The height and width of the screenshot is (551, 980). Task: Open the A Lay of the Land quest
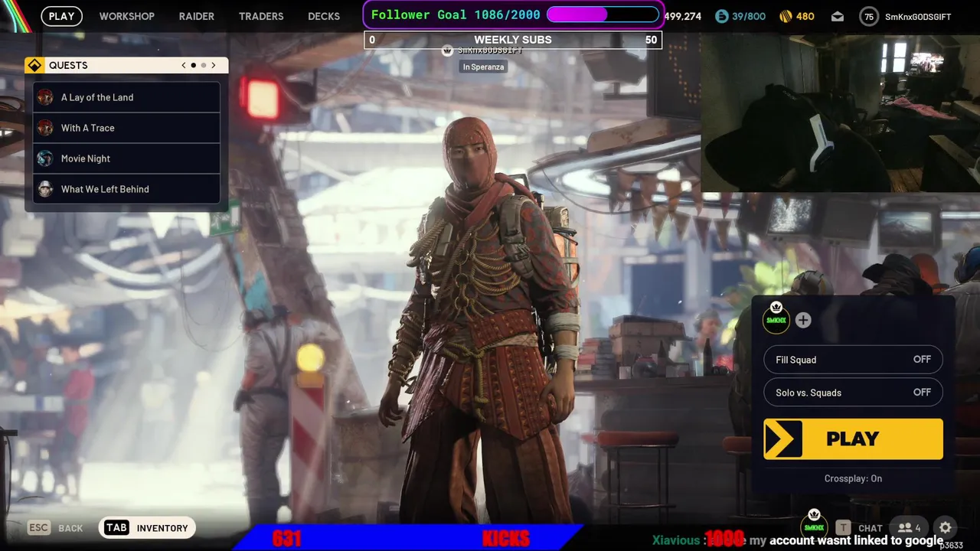coord(126,97)
